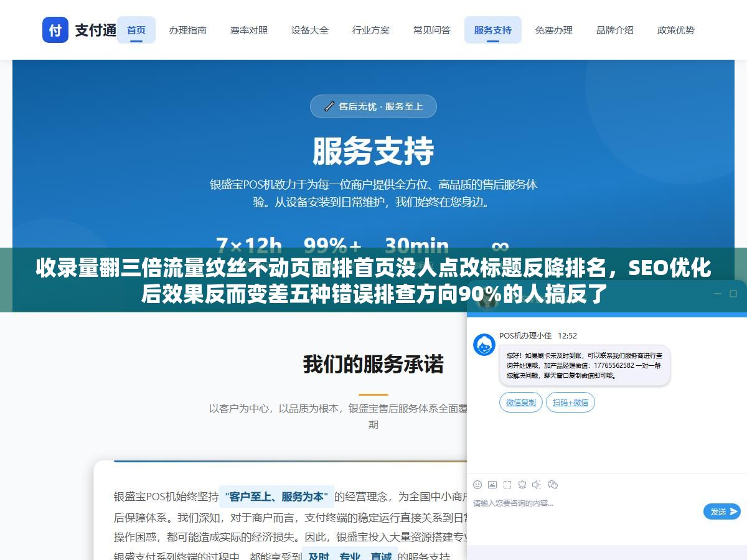
Task: Go to 免费办理 page
Action: pyautogui.click(x=553, y=30)
